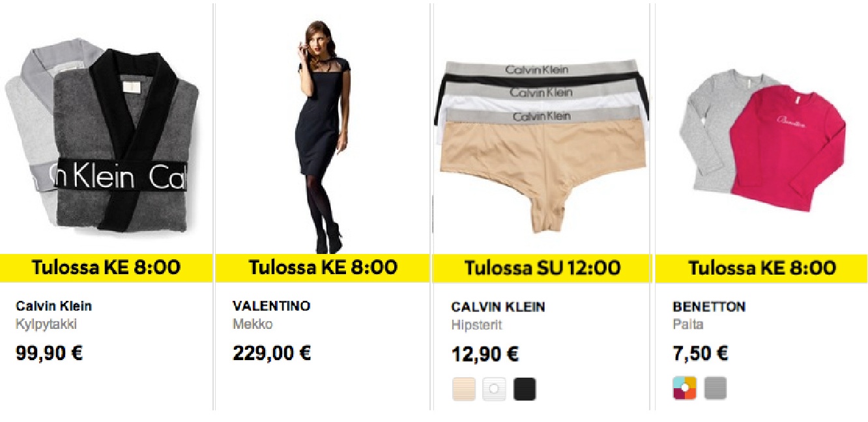The image size is (868, 422).
Task: Select the white color swatch for Hipsterit
Action: pos(494,389)
